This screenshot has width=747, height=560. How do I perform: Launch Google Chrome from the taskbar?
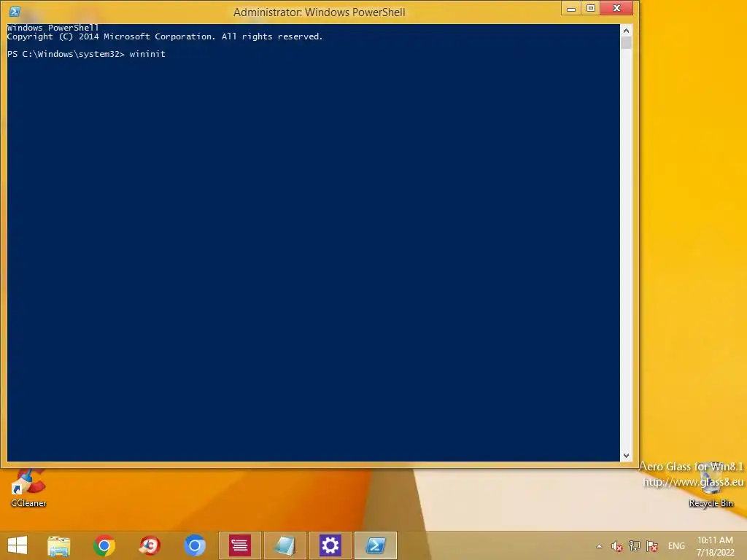pyautogui.click(x=104, y=545)
